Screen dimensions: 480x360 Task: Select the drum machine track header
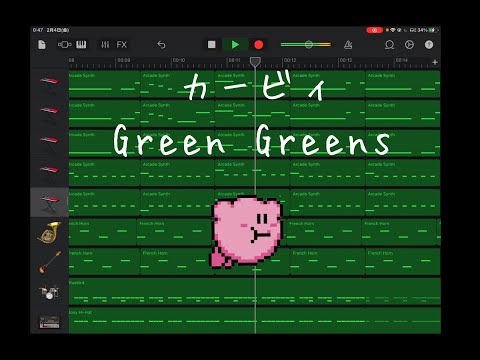pos(49,321)
